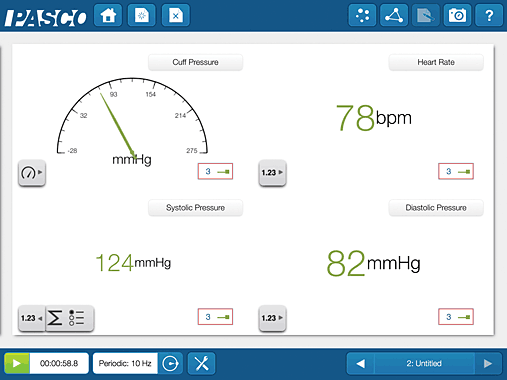This screenshot has width=507, height=380.
Task: Expand the 1.23 tools under Heart Rate
Action: coord(272,173)
